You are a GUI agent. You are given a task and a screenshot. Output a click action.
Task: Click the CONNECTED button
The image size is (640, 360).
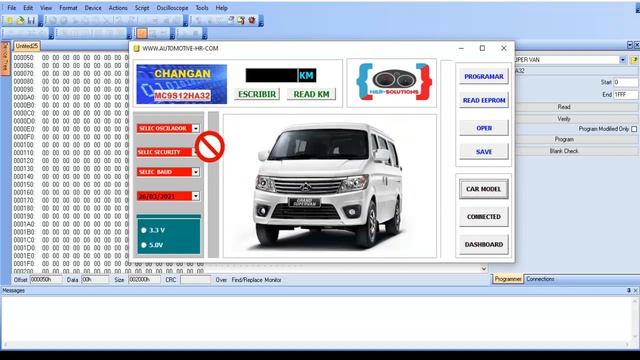pos(484,217)
